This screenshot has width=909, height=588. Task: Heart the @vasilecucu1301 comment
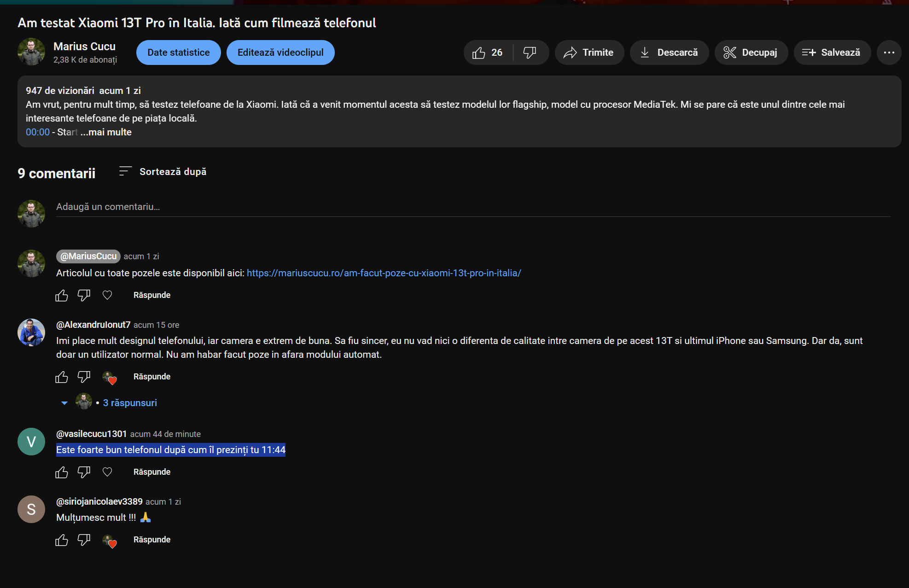tap(107, 472)
